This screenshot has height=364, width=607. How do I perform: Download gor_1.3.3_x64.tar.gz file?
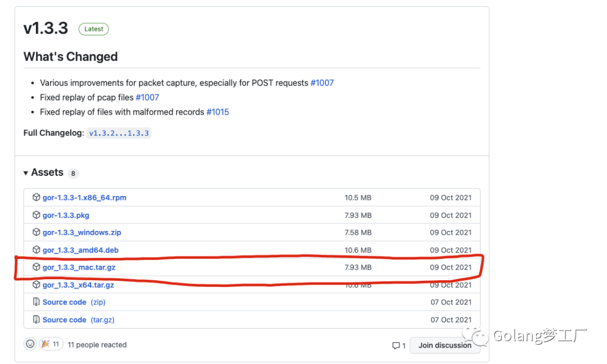[x=78, y=285]
